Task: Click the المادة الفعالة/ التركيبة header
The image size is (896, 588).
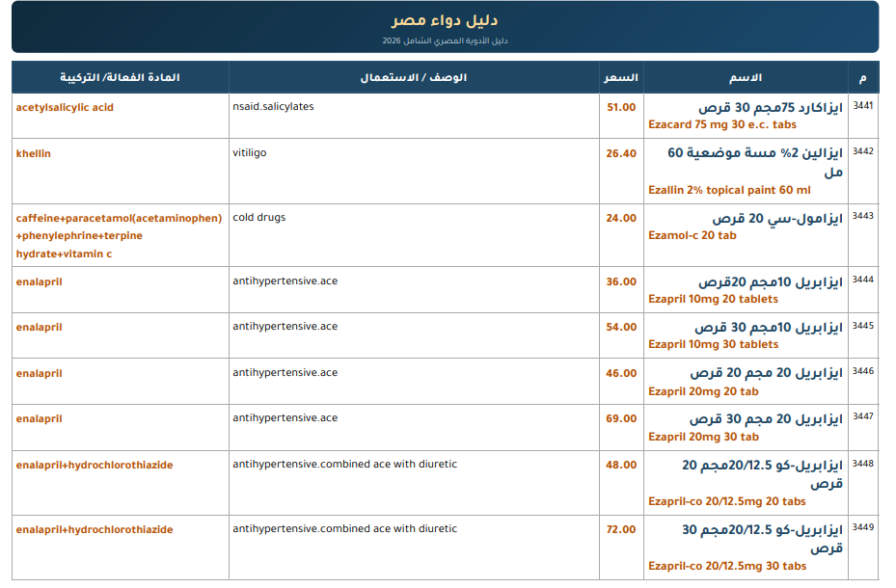Action: pos(120,78)
